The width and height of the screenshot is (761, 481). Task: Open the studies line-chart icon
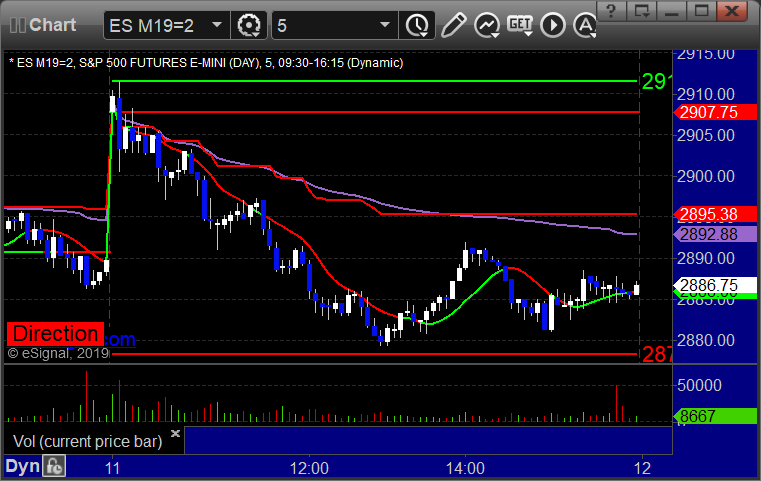[x=487, y=25]
